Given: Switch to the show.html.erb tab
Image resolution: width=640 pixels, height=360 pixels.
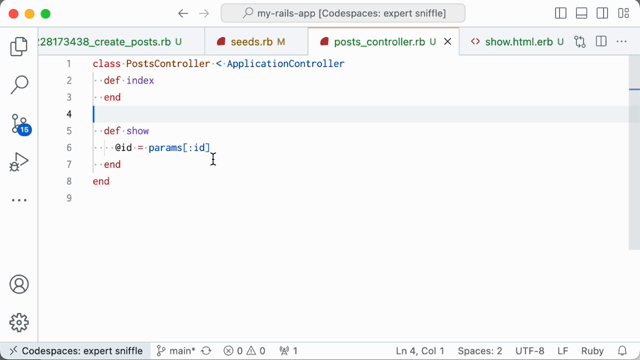Looking at the screenshot, I should coord(517,42).
